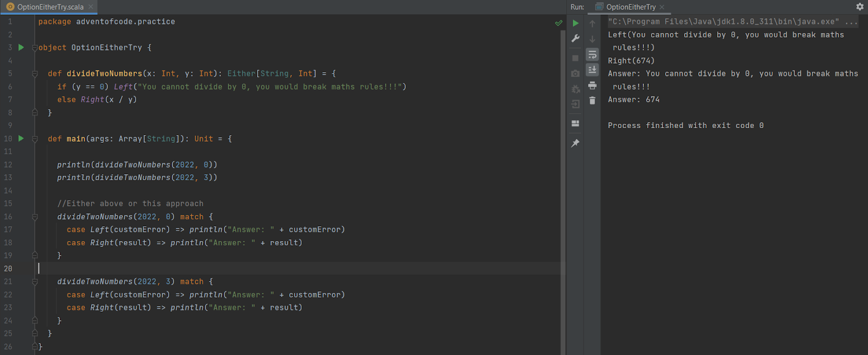
Task: Collapse divideTwoNumbers method fold at line 5
Action: pos(35,74)
